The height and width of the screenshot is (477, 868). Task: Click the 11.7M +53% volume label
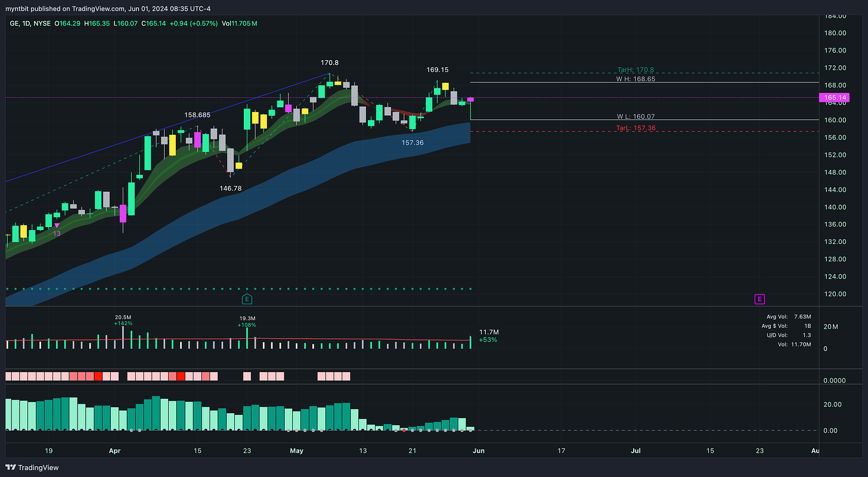click(x=489, y=336)
